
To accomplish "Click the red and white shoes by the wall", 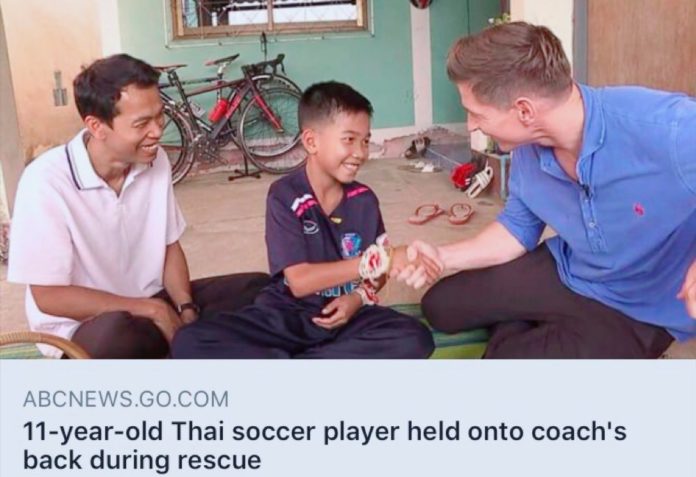I will [472, 177].
